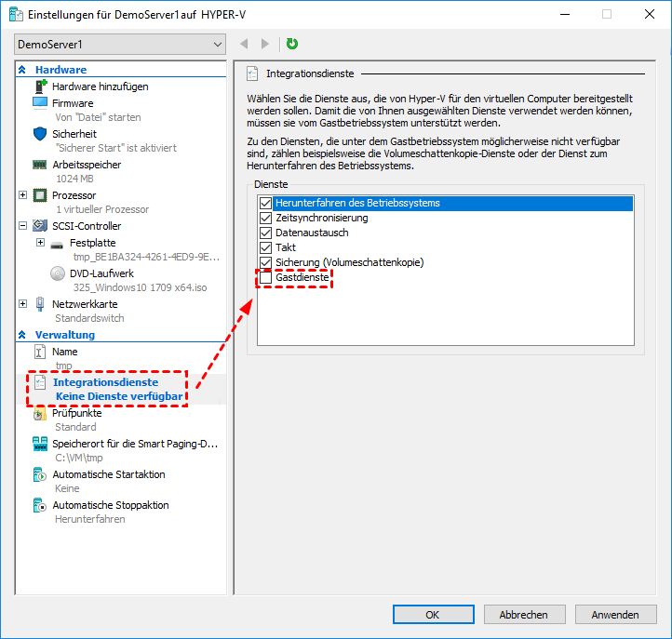Click the Festplatte hard drive icon
The image size is (672, 639).
point(57,245)
